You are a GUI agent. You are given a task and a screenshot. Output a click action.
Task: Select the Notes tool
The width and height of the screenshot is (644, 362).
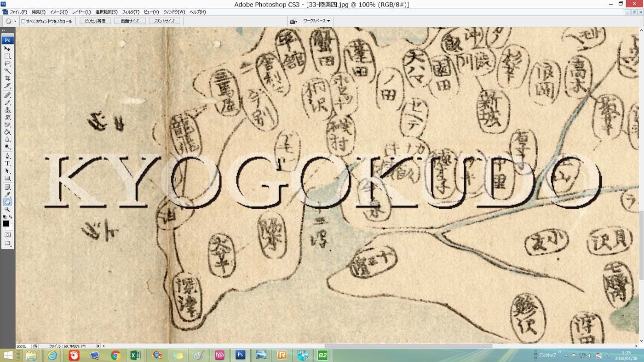tap(7, 187)
